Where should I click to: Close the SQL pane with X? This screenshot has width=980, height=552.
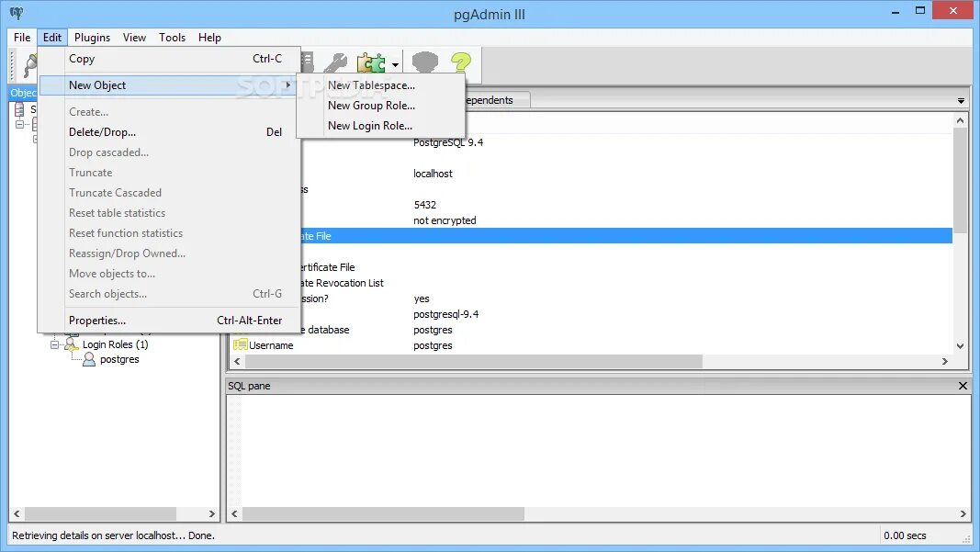coord(963,386)
